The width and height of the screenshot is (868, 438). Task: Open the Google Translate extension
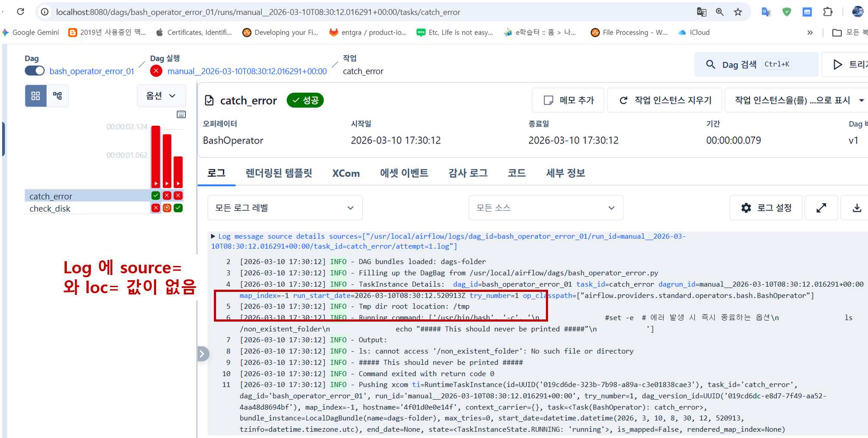766,12
